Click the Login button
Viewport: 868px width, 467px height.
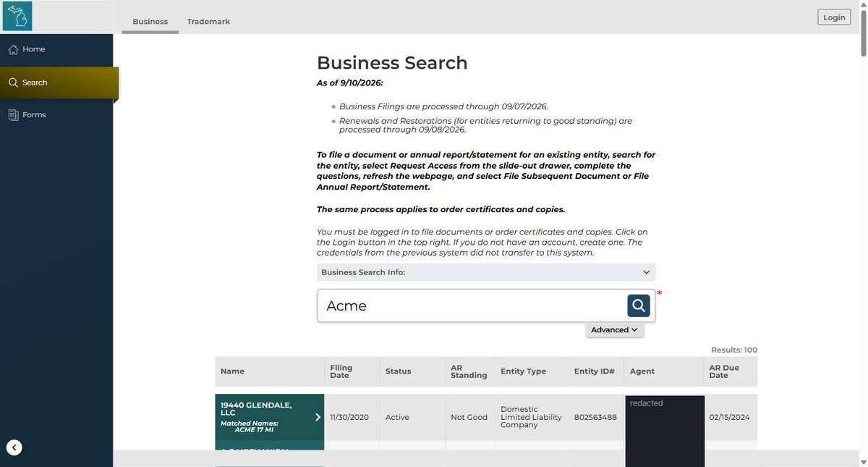coord(834,17)
